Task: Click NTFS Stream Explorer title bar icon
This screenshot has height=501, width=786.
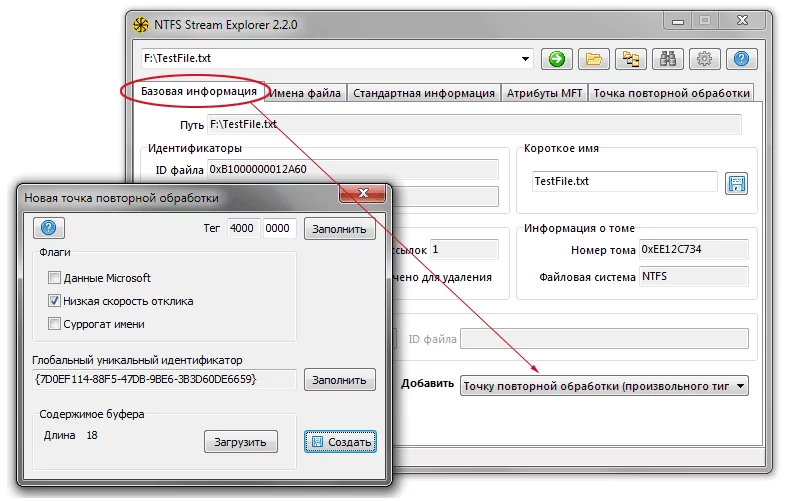Action: click(x=141, y=25)
